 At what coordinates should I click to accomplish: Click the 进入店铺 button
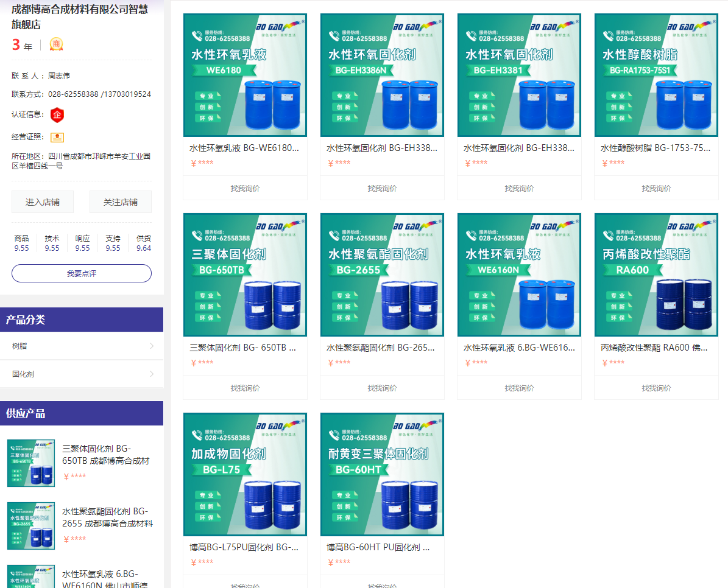pyautogui.click(x=43, y=202)
